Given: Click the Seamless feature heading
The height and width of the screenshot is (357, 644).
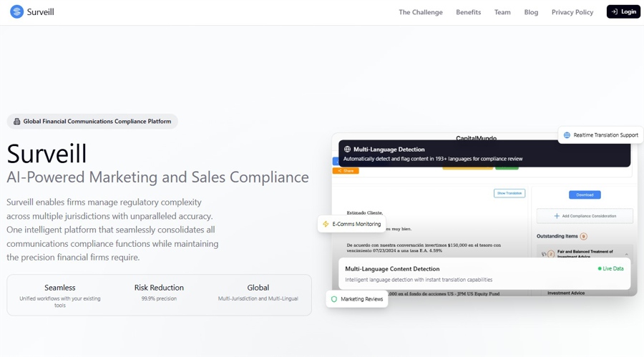Looking at the screenshot, I should click(x=60, y=288).
